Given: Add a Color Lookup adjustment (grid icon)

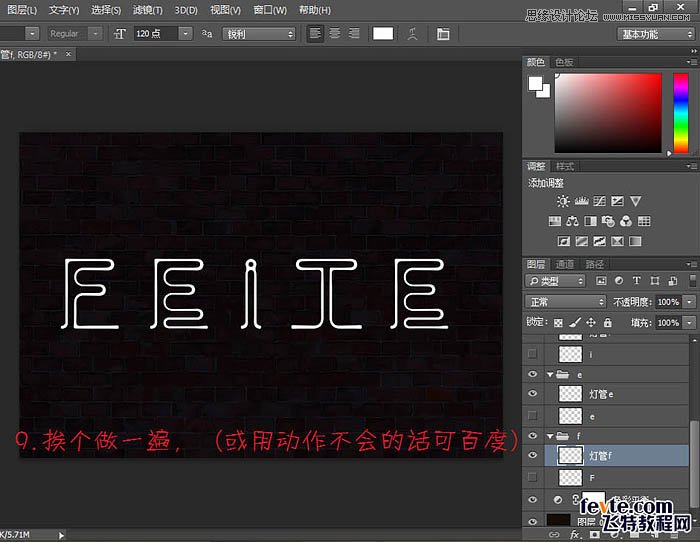Looking at the screenshot, I should [644, 221].
